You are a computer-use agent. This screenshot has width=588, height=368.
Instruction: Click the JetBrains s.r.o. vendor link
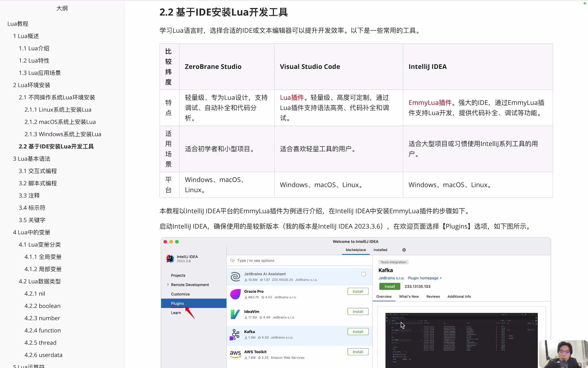[x=391, y=278]
